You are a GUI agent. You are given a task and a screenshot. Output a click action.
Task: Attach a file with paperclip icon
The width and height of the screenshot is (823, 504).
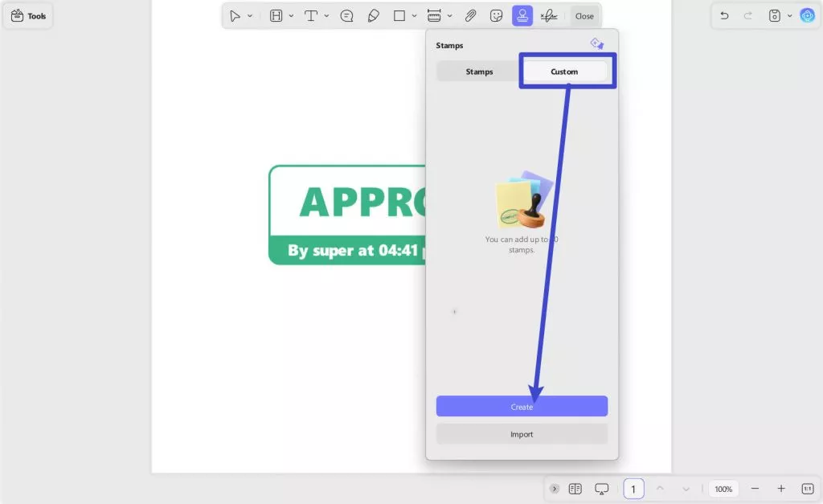(470, 16)
